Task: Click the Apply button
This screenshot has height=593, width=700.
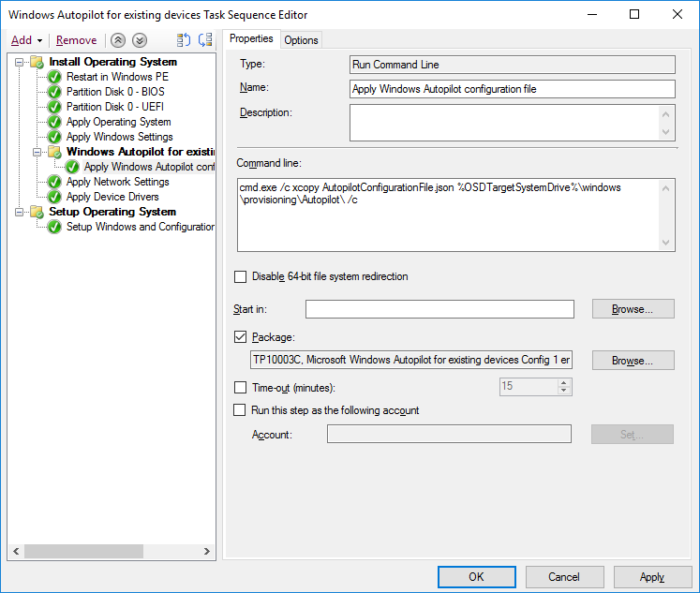Action: 652,577
